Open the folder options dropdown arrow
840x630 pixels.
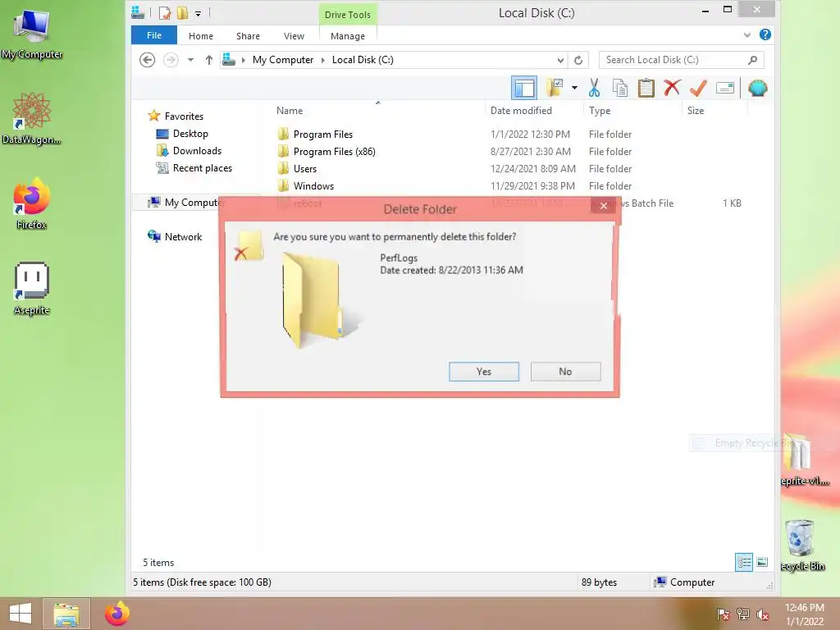(574, 87)
